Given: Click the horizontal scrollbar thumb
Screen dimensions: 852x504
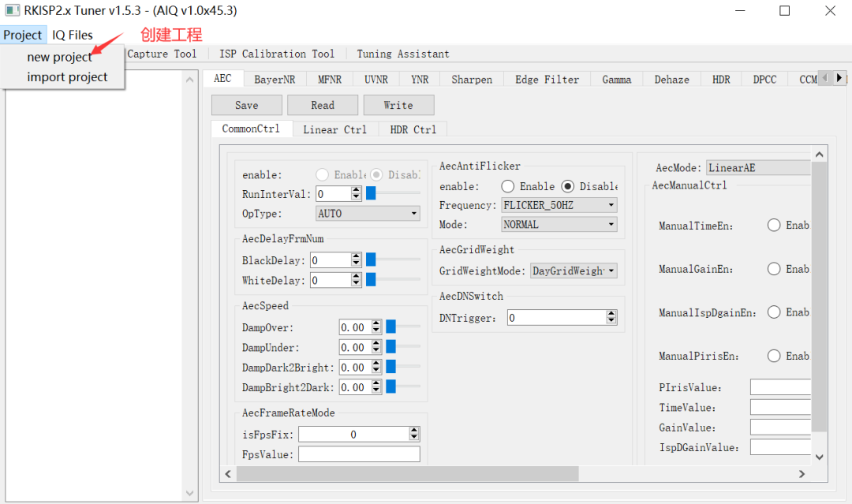Looking at the screenshot, I should click(408, 474).
